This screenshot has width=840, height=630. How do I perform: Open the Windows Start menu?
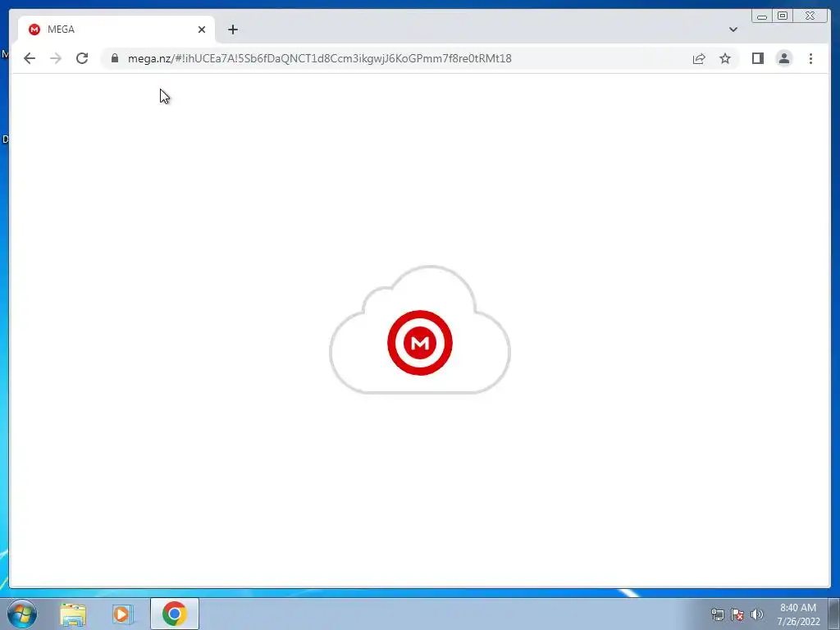(22, 614)
